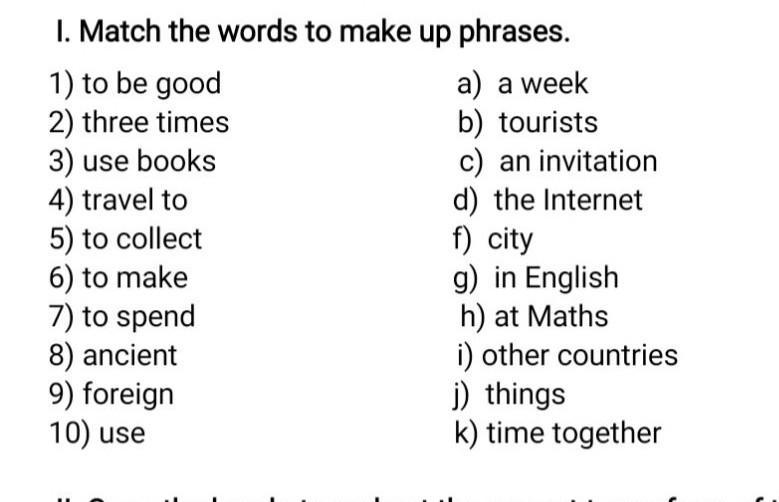Click option a) 'a week'
This screenshot has width=779, height=502.
click(x=523, y=84)
